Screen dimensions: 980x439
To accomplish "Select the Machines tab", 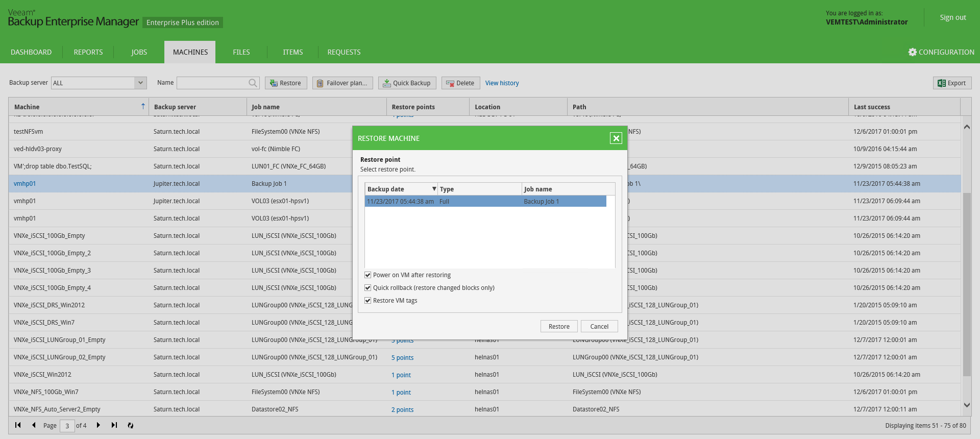I will point(190,52).
